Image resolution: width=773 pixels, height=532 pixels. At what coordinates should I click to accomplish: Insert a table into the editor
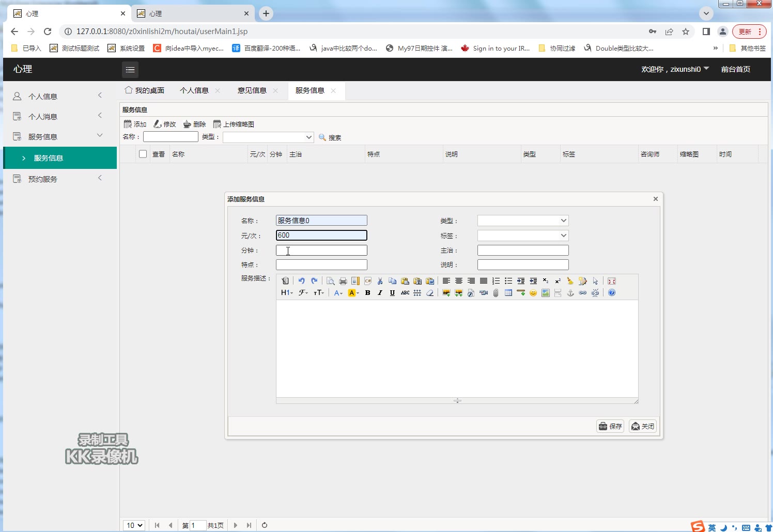508,293
